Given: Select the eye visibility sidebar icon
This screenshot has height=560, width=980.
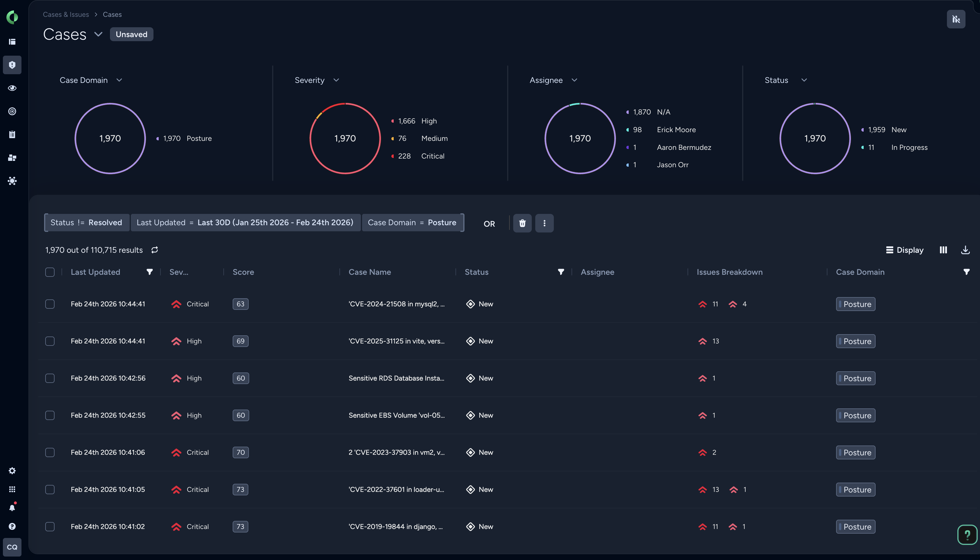Looking at the screenshot, I should click(12, 88).
